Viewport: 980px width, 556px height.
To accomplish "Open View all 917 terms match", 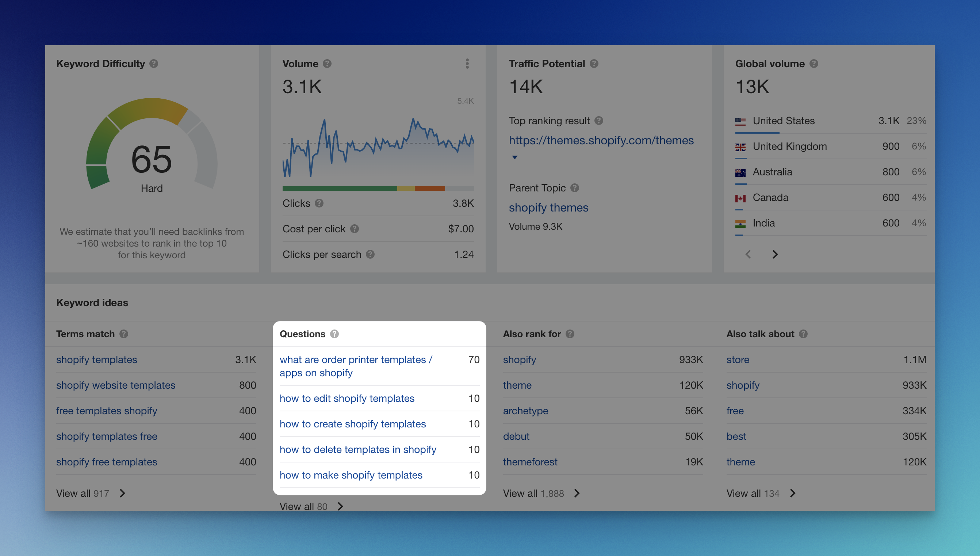I will (x=91, y=494).
